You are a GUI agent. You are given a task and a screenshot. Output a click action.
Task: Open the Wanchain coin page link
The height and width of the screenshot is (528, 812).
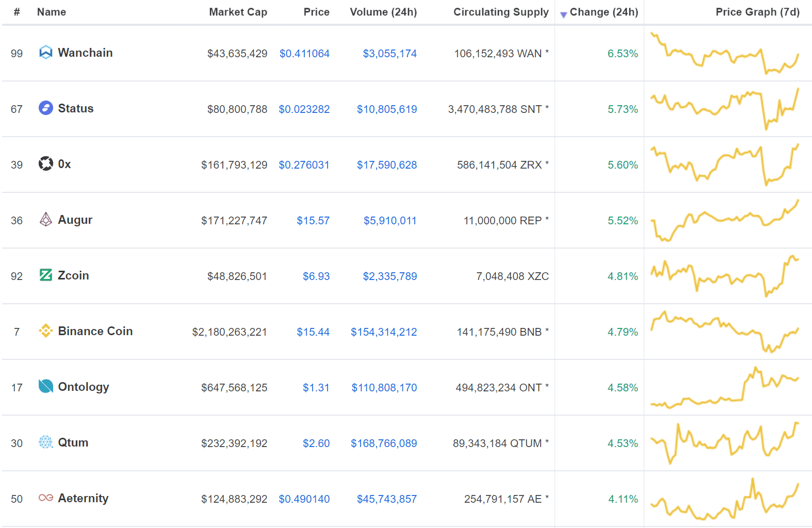pyautogui.click(x=85, y=53)
